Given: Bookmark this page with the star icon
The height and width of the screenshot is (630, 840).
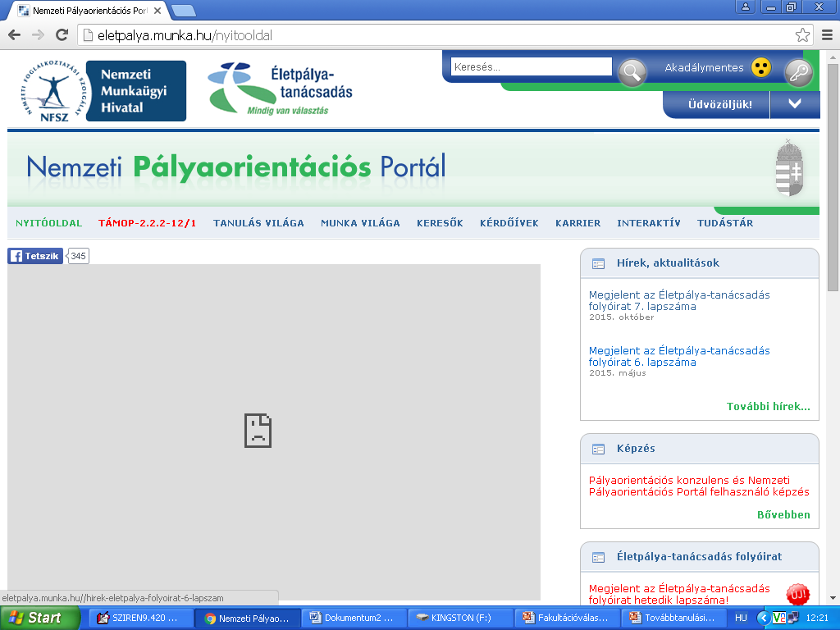Looking at the screenshot, I should click(x=802, y=35).
